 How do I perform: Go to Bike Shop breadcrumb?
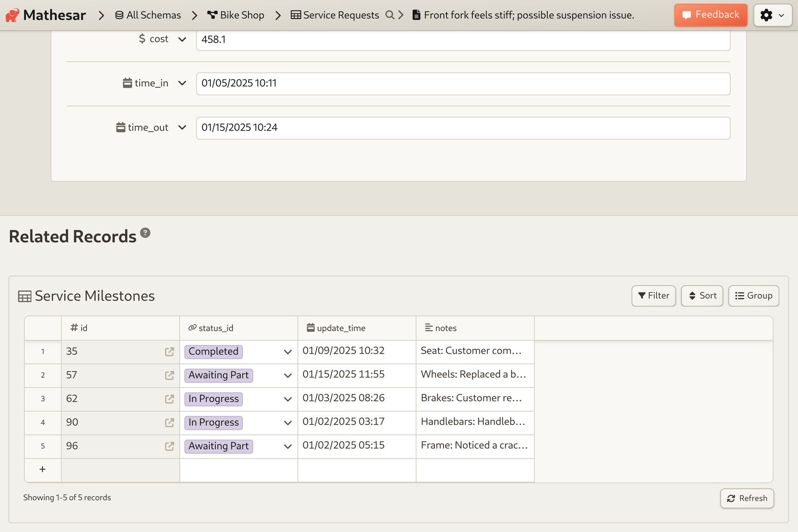[236, 15]
